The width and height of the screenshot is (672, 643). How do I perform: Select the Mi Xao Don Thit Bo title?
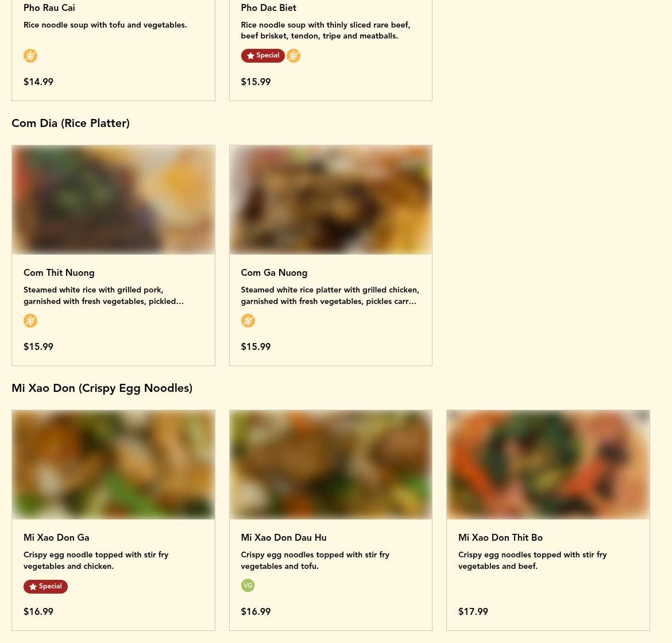(x=500, y=538)
